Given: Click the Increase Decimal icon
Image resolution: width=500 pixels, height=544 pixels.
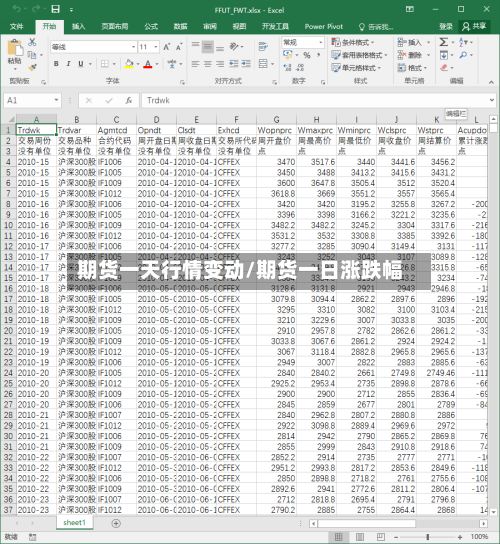Looking at the screenshot, I should [287, 67].
